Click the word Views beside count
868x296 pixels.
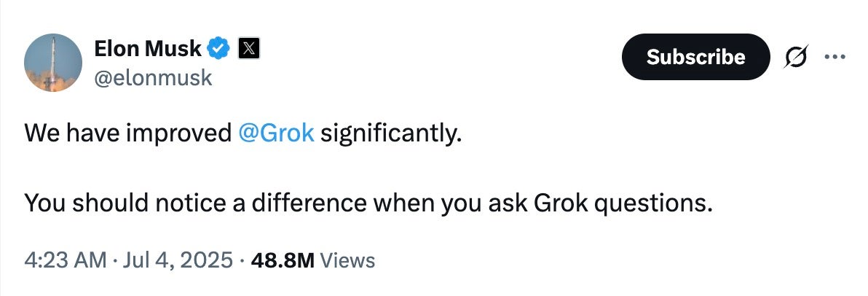(347, 260)
